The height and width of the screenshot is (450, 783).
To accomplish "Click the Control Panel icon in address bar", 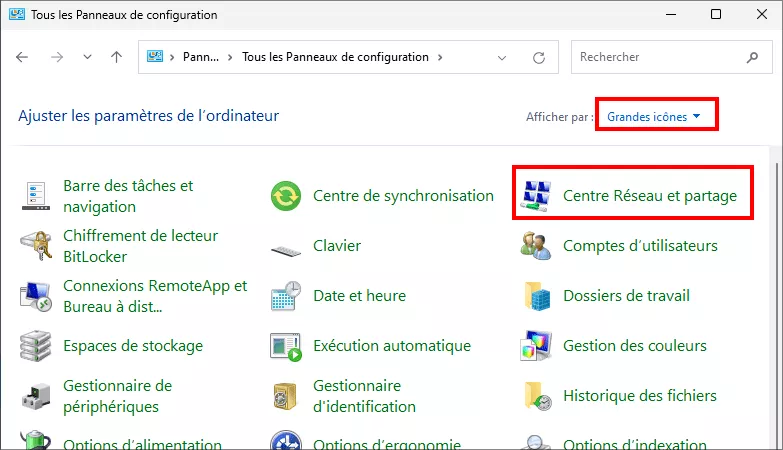I will pyautogui.click(x=155, y=56).
